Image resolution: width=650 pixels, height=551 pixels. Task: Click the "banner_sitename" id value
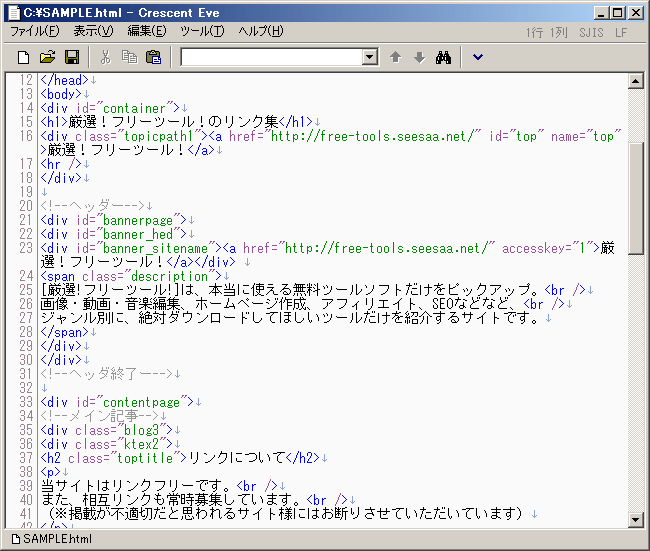[155, 248]
